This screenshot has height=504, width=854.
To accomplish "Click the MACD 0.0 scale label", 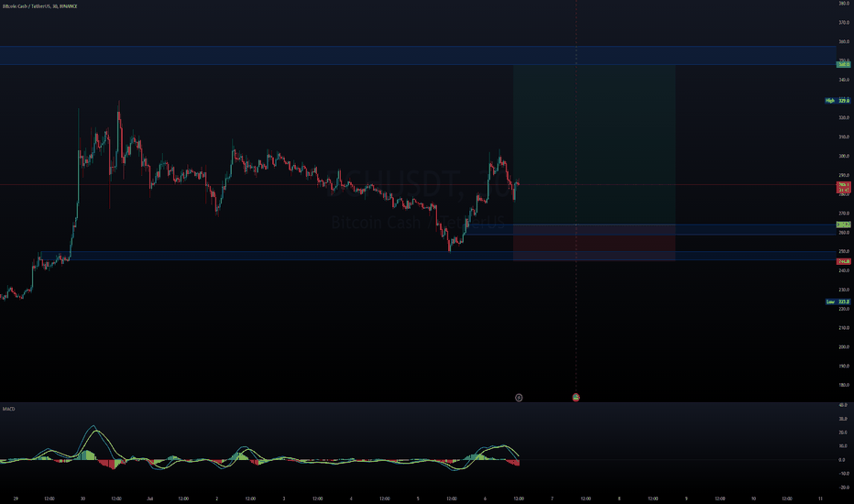I will tap(842, 460).
